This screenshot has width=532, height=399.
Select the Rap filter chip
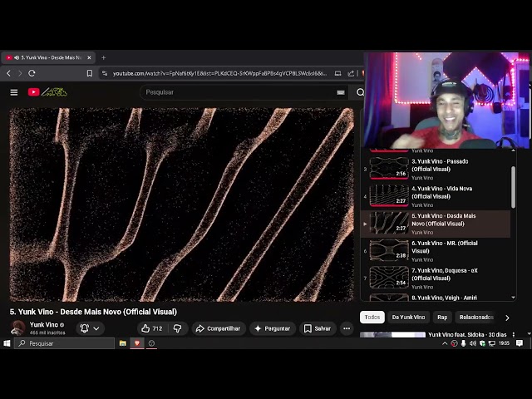[442, 318]
